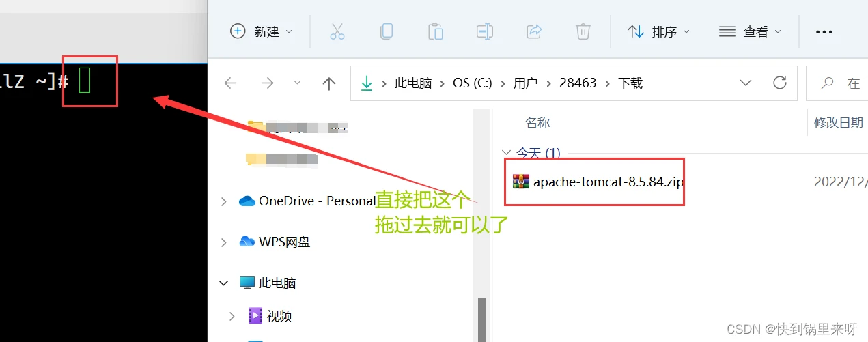Click the Cut scissors icon
868x342 pixels.
(337, 31)
